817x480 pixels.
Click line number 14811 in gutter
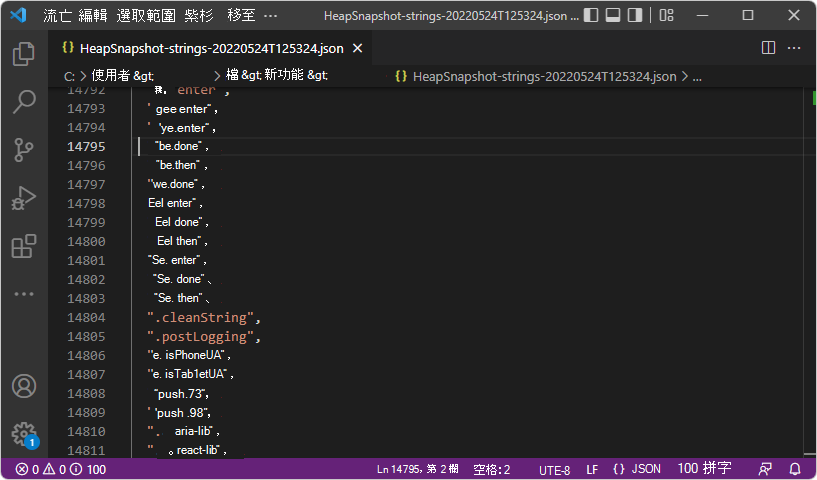point(86,450)
